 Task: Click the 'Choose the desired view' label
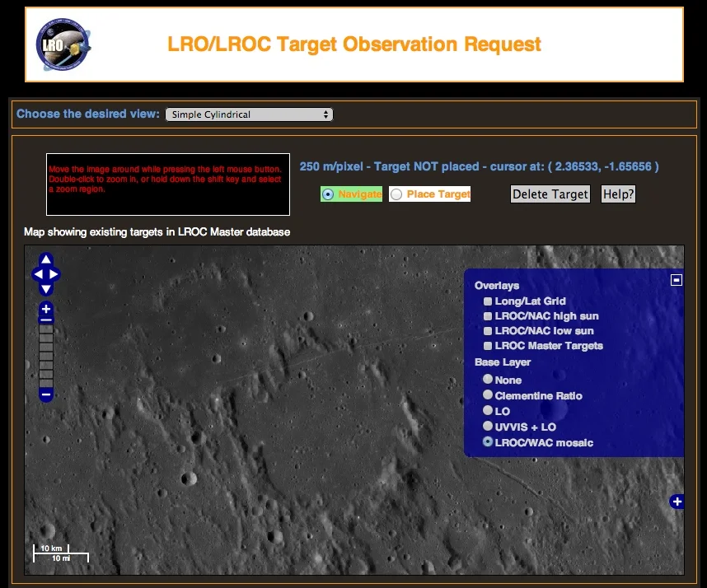[x=88, y=114]
